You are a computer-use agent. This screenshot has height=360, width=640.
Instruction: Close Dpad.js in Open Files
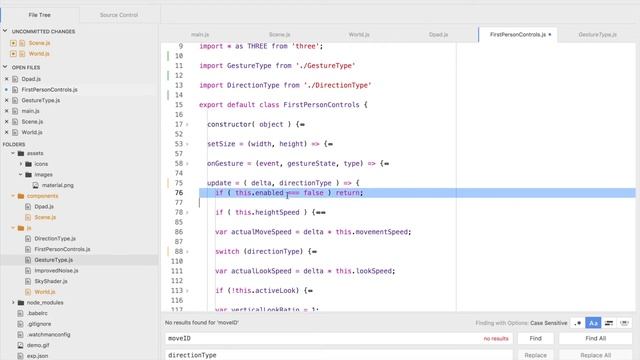tap(7, 79)
